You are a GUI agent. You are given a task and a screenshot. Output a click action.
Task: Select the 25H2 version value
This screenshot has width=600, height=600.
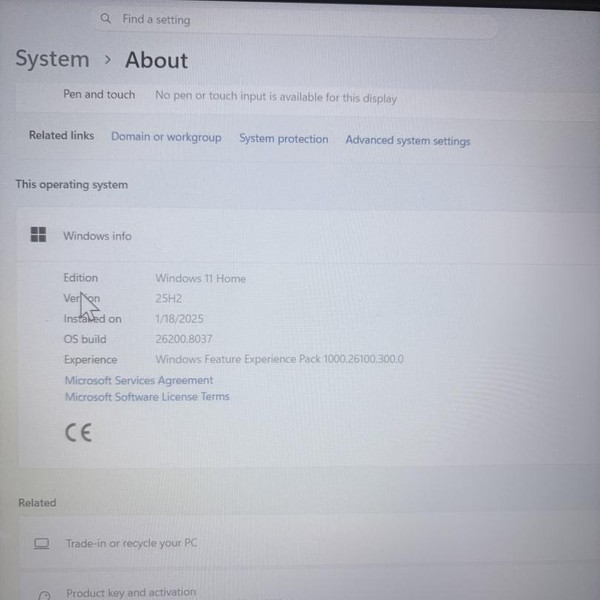169,298
